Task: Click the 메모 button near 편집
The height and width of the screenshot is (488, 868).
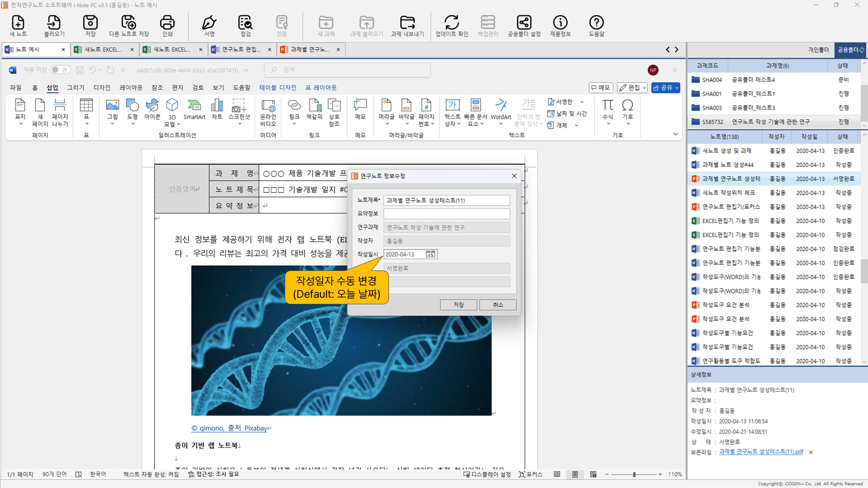Action: [x=600, y=88]
